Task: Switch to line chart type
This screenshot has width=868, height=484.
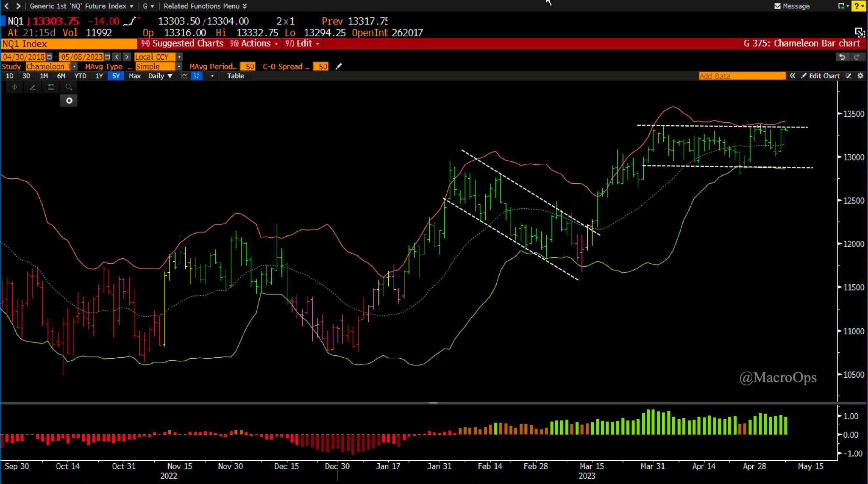Action: tap(184, 76)
